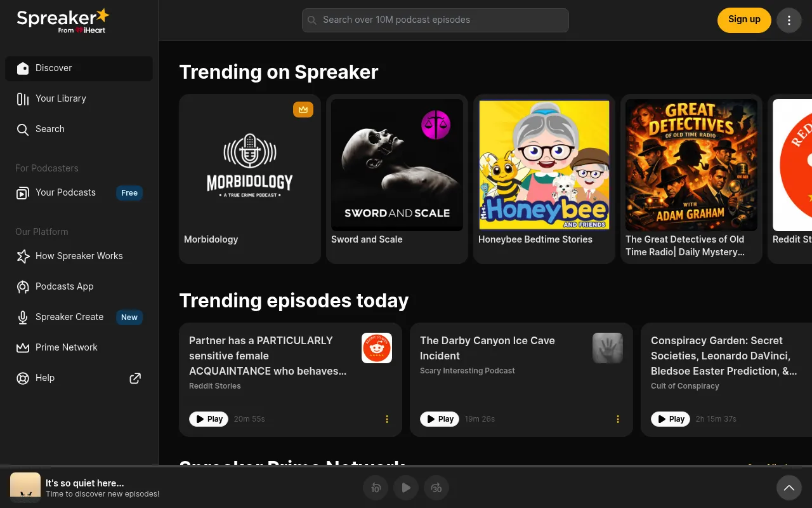Open the three-dot menu next to Sign up
This screenshot has width=812, height=508.
coord(789,20)
